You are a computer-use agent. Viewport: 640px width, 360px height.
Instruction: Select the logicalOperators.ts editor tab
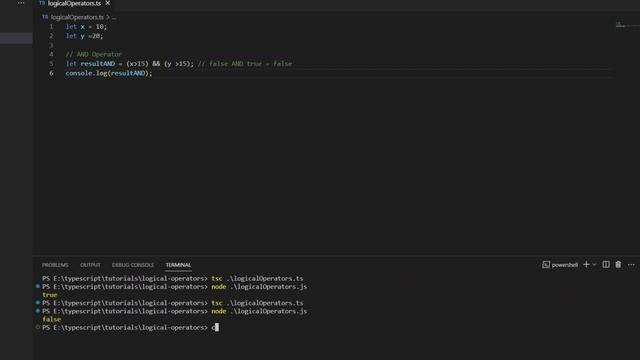74,3
